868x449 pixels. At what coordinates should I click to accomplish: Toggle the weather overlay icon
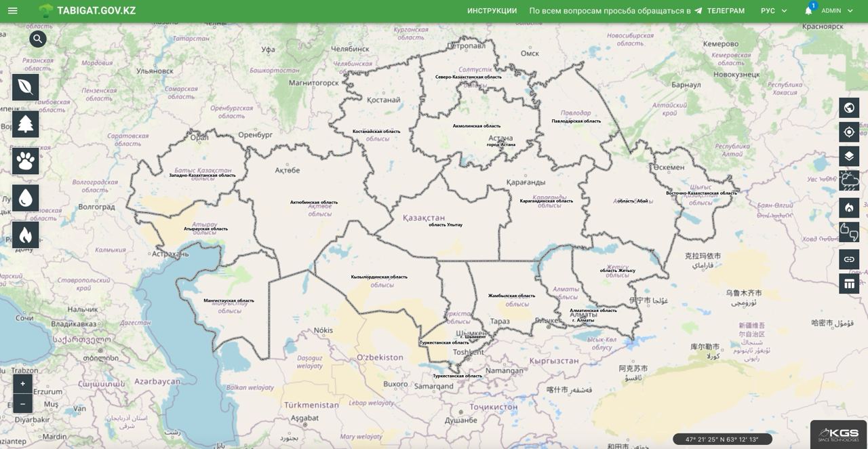(x=849, y=181)
